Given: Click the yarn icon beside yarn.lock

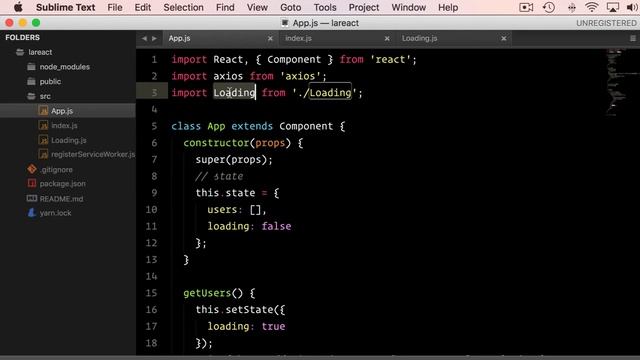Looking at the screenshot, I should (x=32, y=213).
